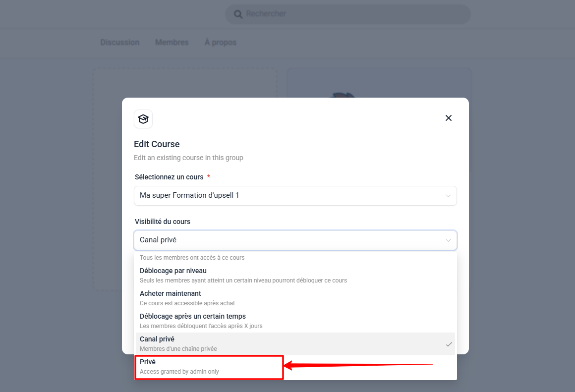Close the Edit Course dialog
575x392 pixels.
point(448,118)
